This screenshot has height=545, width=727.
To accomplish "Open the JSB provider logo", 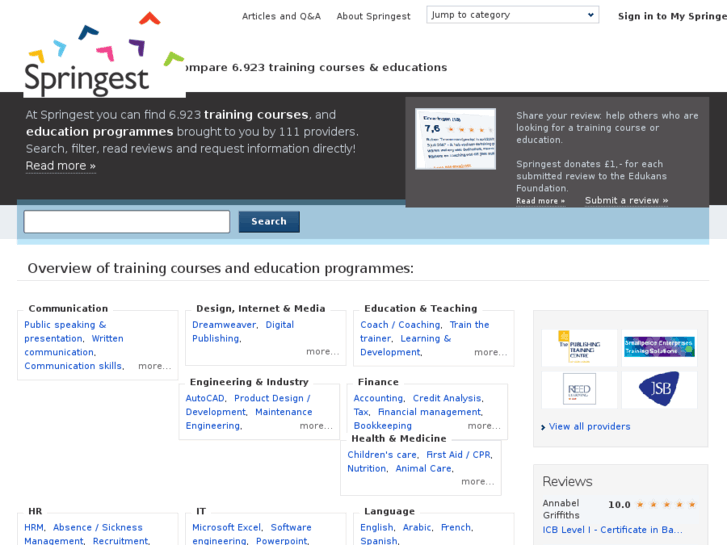I will [659, 390].
